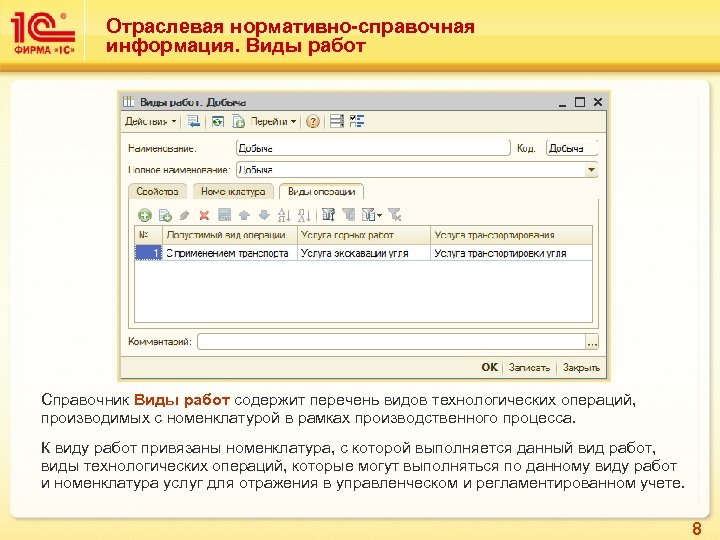Click the edit row pencil icon
The height and width of the screenshot is (540, 720).
click(x=185, y=215)
